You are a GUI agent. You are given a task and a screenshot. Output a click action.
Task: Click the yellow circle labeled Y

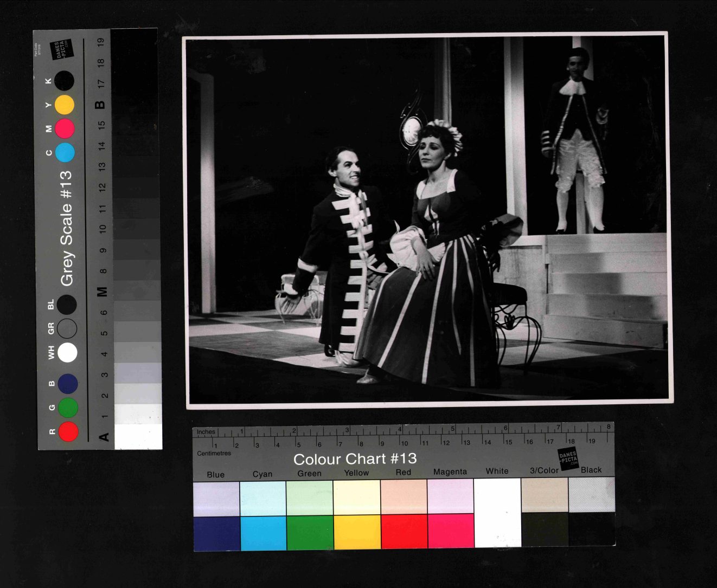point(65,105)
